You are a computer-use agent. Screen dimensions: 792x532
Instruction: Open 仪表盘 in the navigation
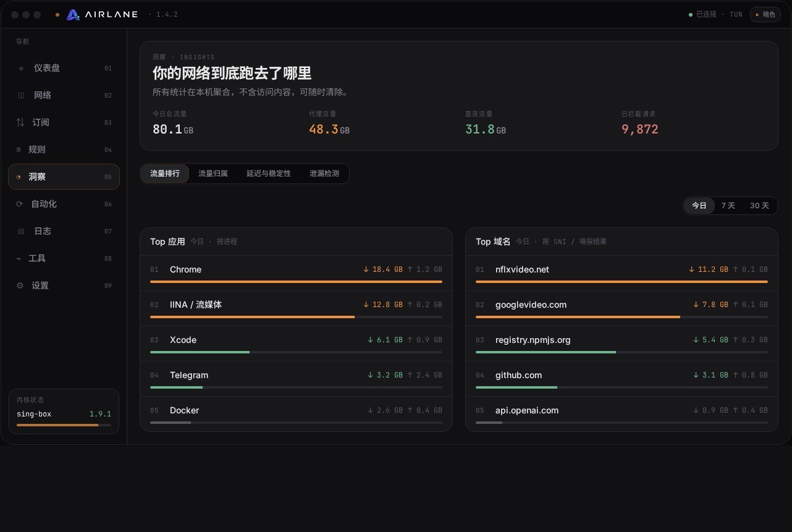(x=64, y=68)
